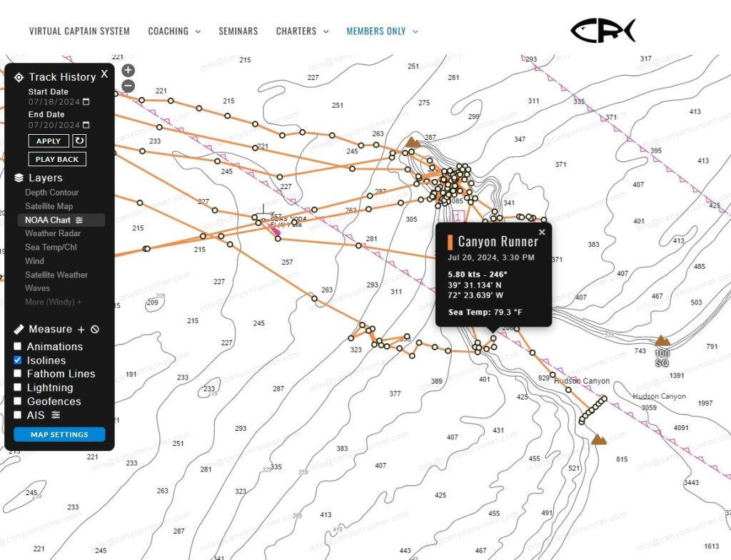Select the Weather Radar layer

pos(53,233)
